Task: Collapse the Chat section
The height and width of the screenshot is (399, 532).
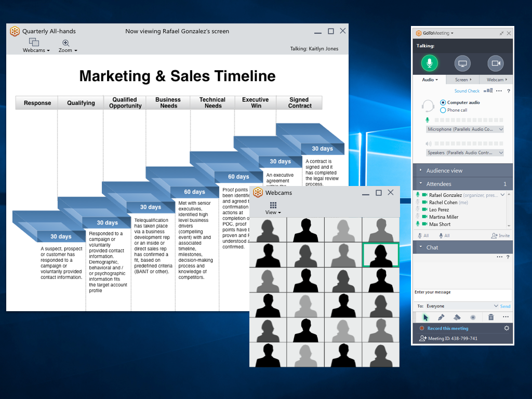Action: (463, 247)
